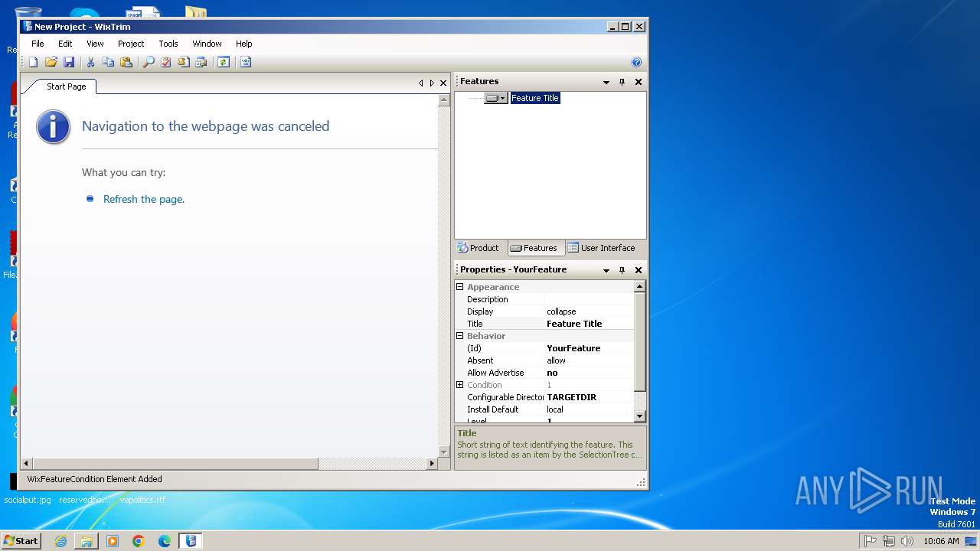Expand the Condition property row
980x551 pixels.
tap(460, 385)
